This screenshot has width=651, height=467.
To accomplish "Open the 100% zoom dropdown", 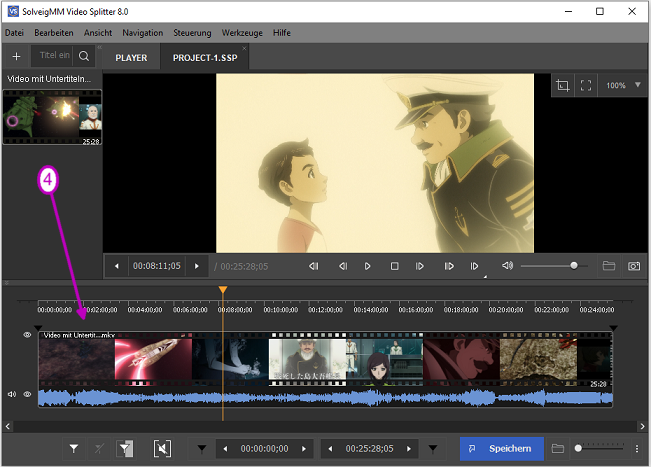I will click(x=623, y=86).
